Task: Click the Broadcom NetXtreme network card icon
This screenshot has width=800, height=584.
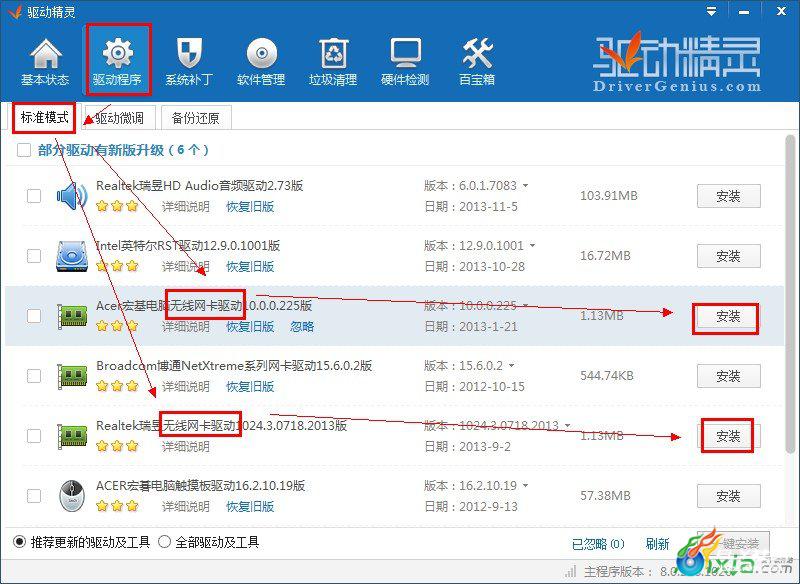Action: tap(72, 376)
